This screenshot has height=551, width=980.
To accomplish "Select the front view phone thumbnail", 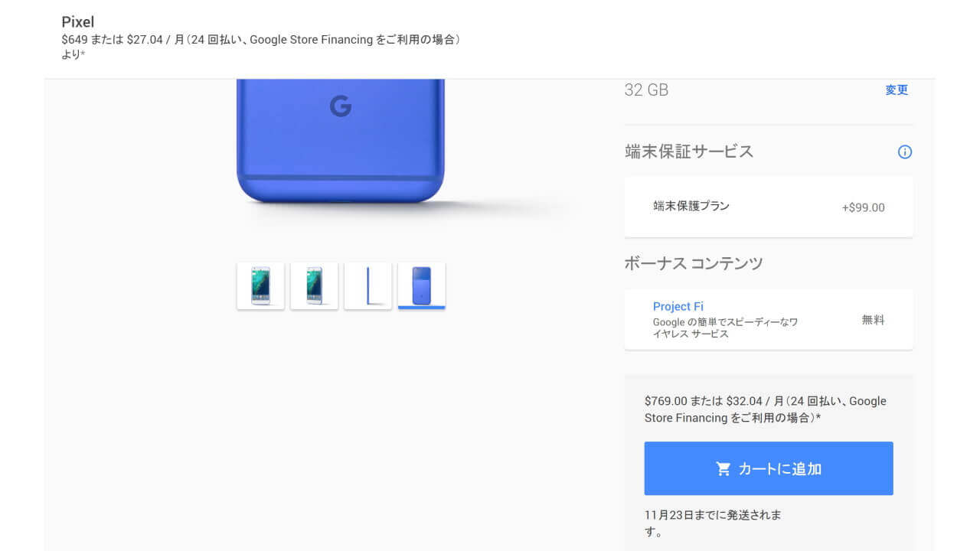I will (260, 285).
